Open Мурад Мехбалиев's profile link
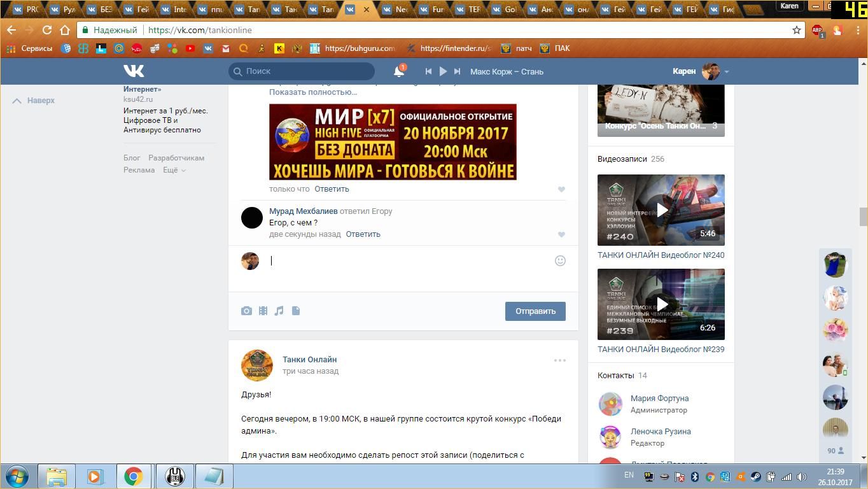The image size is (868, 489). (x=303, y=211)
